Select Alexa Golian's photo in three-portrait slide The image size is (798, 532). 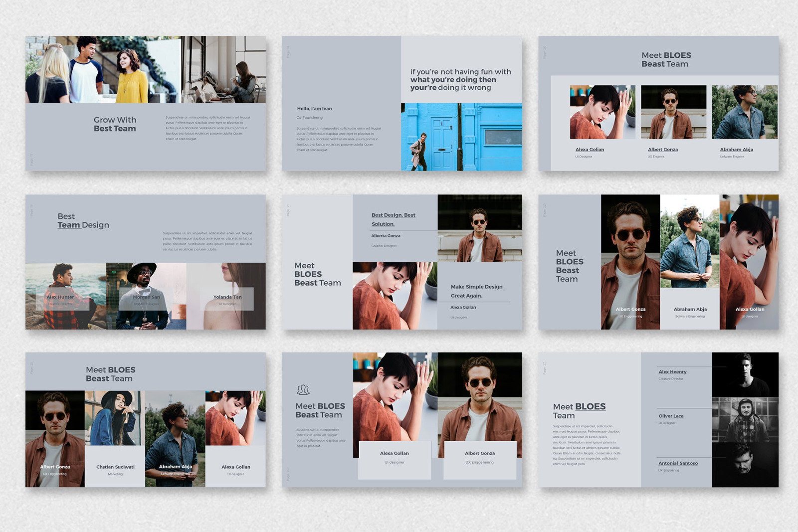pyautogui.click(x=602, y=112)
